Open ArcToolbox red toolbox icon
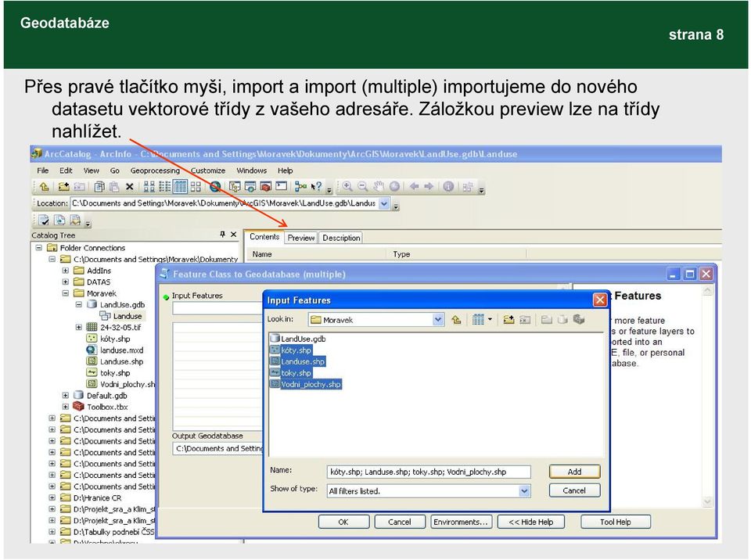 tap(266, 187)
